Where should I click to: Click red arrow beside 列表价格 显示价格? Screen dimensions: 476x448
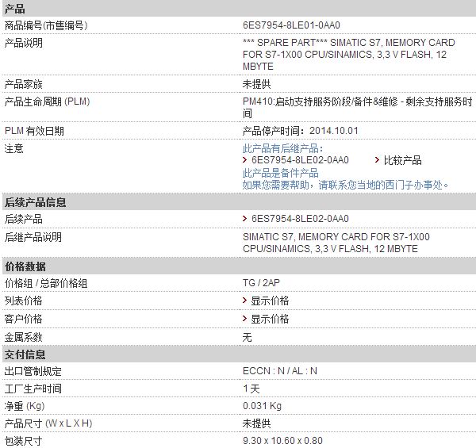click(244, 301)
